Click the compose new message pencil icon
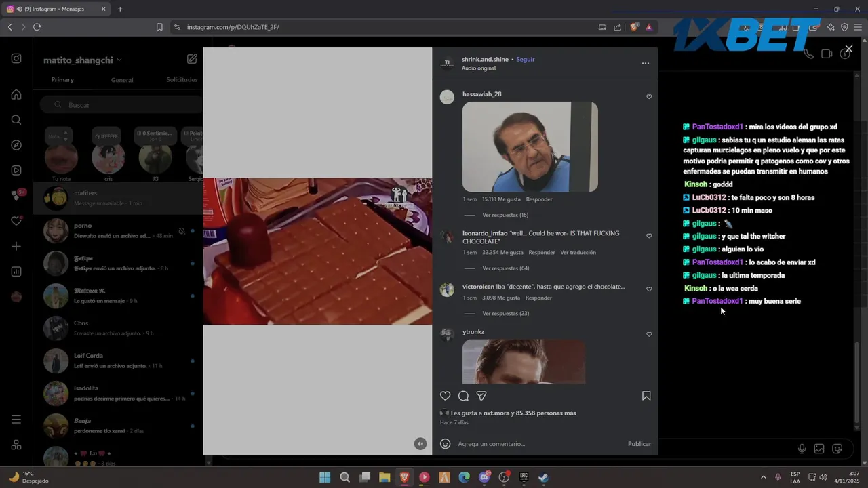This screenshot has width=868, height=488. tap(192, 59)
